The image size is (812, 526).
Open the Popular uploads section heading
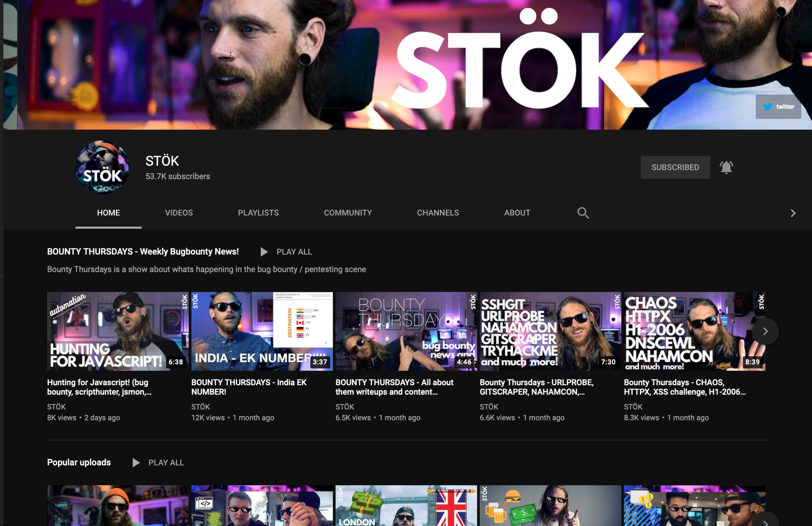tap(79, 462)
